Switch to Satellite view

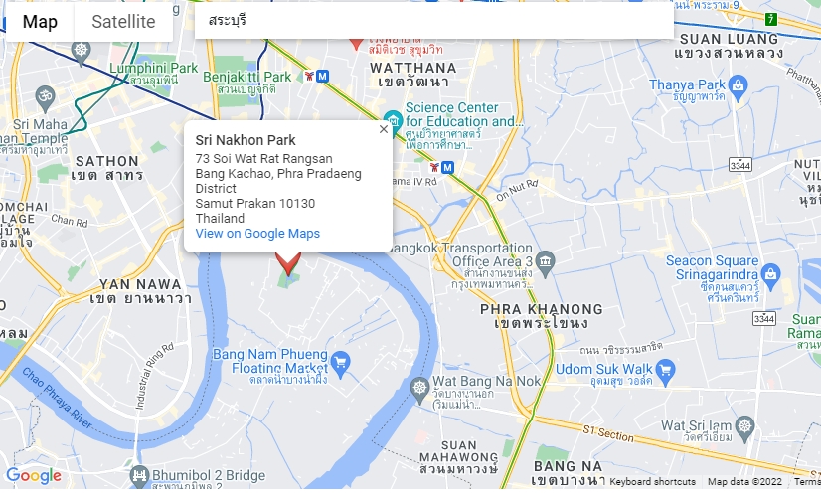pos(123,22)
